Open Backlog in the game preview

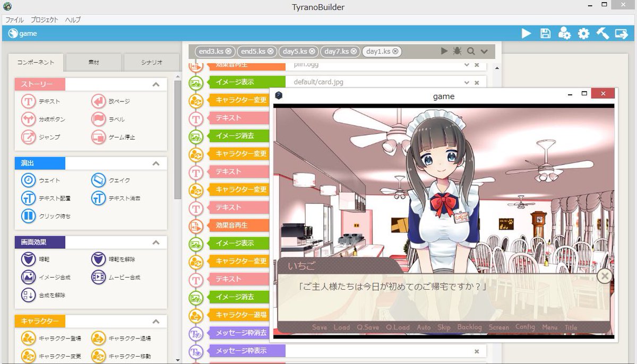[469, 327]
